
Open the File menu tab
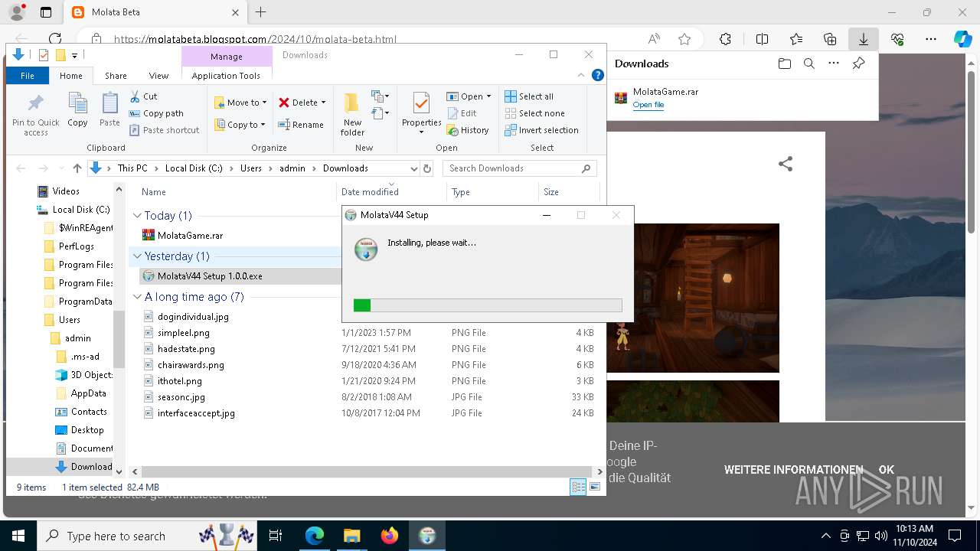(x=28, y=76)
